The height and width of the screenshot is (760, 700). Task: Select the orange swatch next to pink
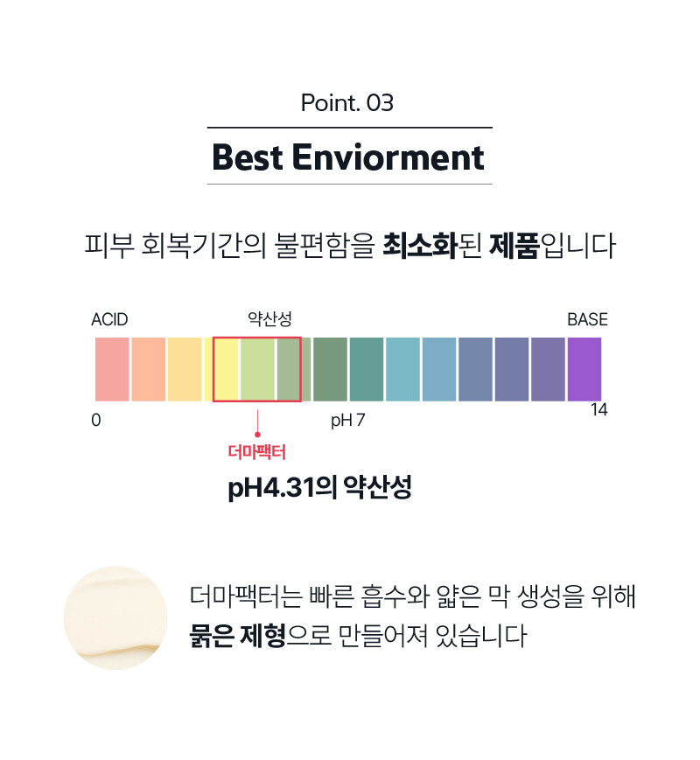coord(149,369)
